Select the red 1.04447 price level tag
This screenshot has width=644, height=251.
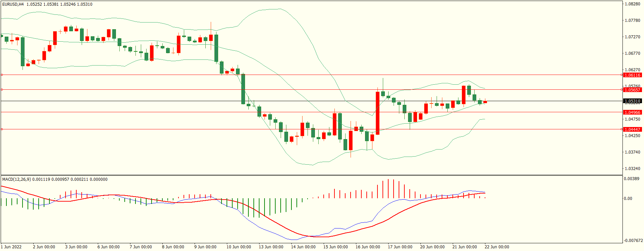[632, 130]
